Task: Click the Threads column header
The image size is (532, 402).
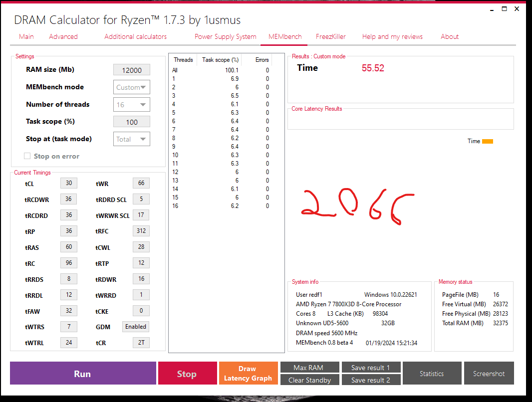Action: coord(183,60)
